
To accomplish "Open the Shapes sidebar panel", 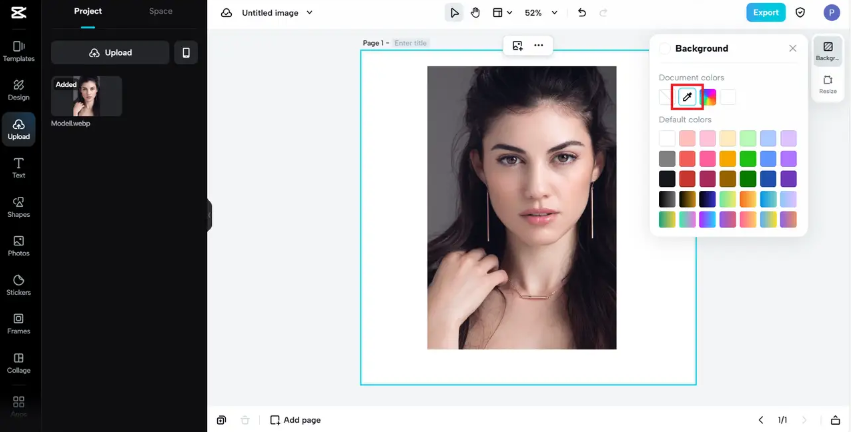I will click(x=18, y=207).
